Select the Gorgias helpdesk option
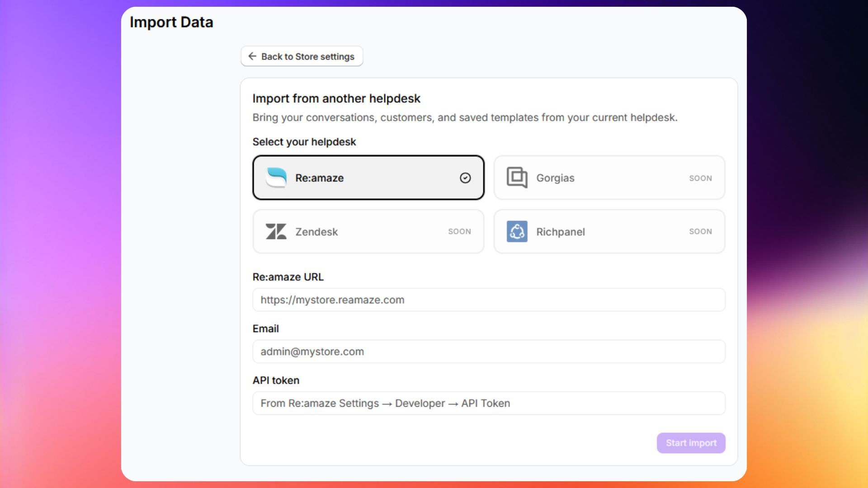Screen dimensions: 868x488 click(x=609, y=178)
